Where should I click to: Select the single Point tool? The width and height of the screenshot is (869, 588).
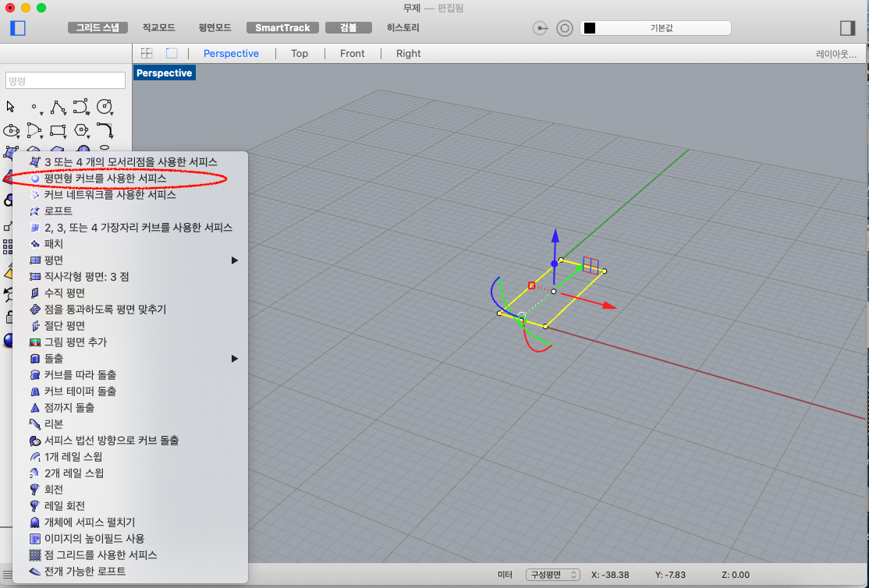click(x=35, y=107)
